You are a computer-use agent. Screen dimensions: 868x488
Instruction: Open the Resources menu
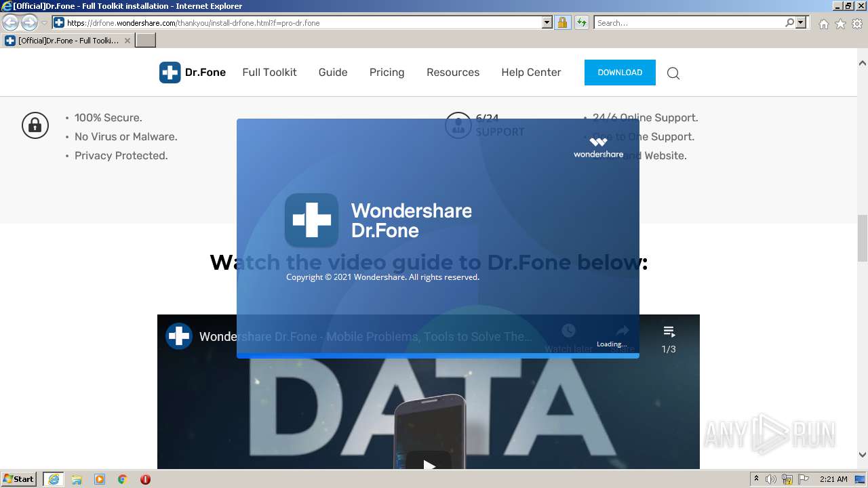pos(453,73)
